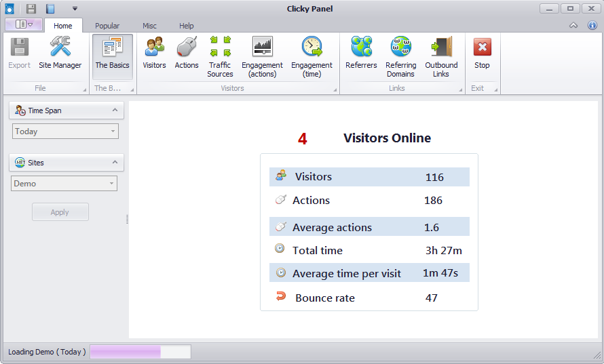The width and height of the screenshot is (604, 364).
Task: Click the red 4 online count
Action: (303, 139)
